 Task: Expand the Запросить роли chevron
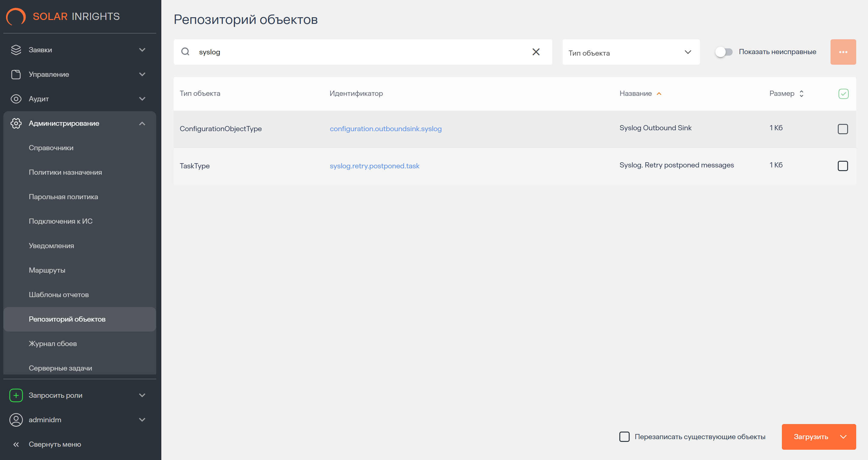pyautogui.click(x=142, y=395)
